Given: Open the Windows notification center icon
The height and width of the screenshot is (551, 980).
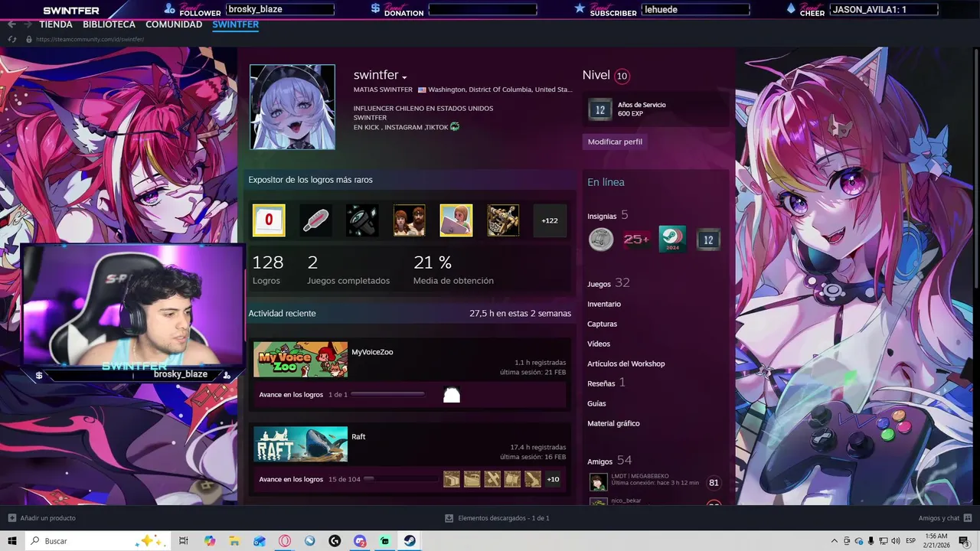Looking at the screenshot, I should coord(964,541).
